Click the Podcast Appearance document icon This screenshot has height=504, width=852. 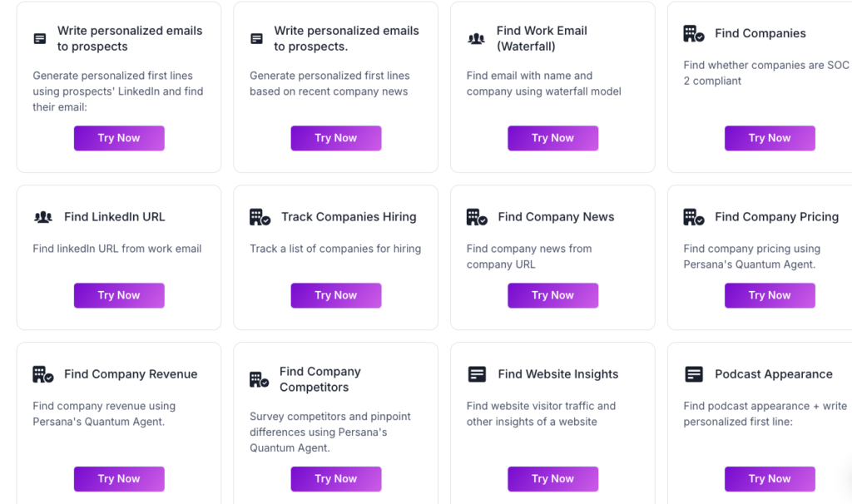(694, 374)
